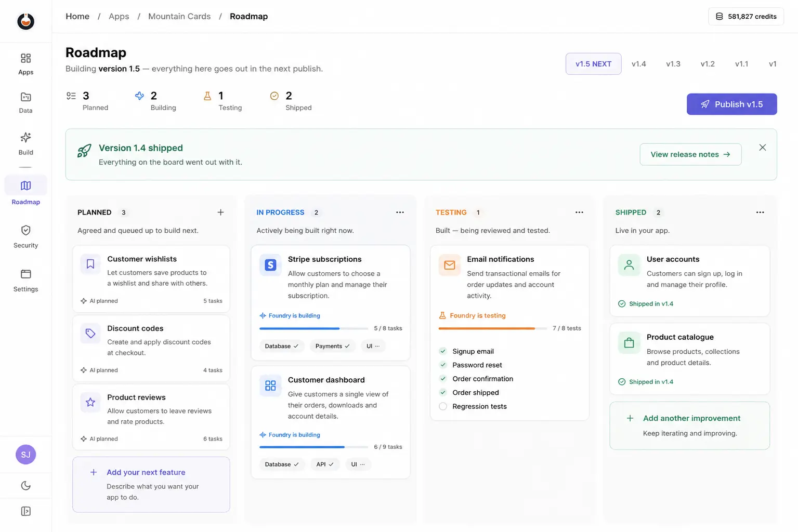
Task: Open Shipped column options menu
Action: pyautogui.click(x=760, y=212)
